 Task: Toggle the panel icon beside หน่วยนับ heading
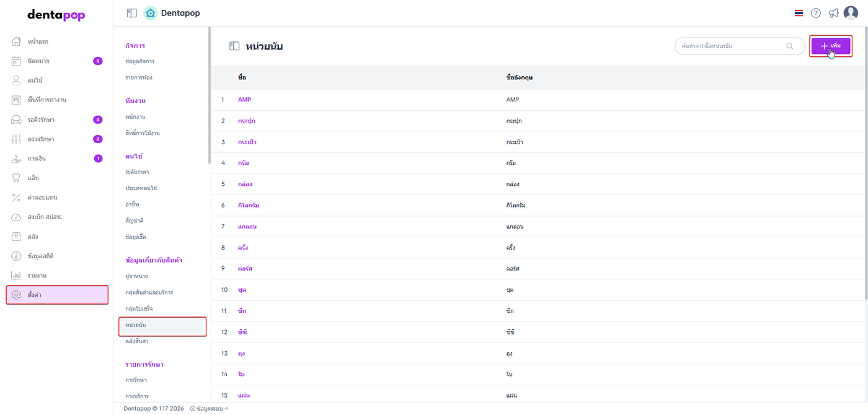coord(234,46)
